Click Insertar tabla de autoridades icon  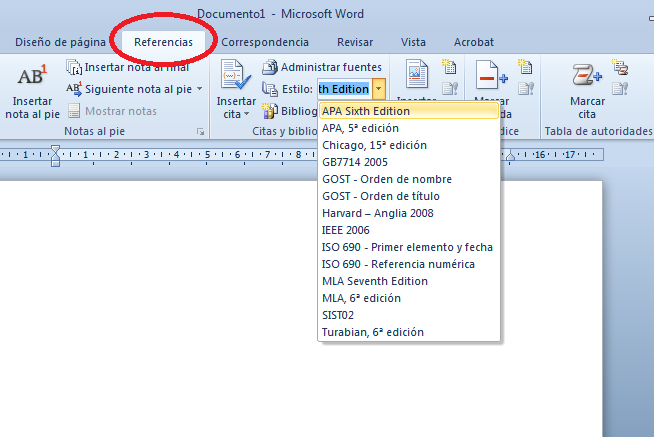pyautogui.click(x=620, y=67)
